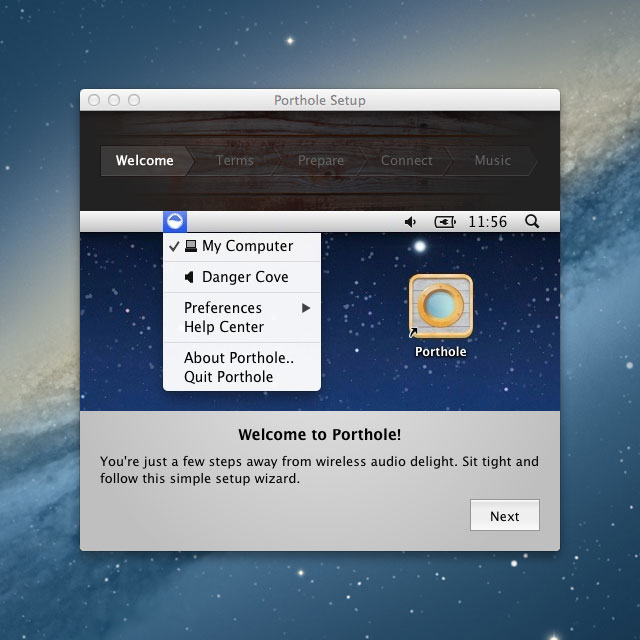Close the Porthole Setup window
This screenshot has width=640, height=640.
[x=94, y=100]
